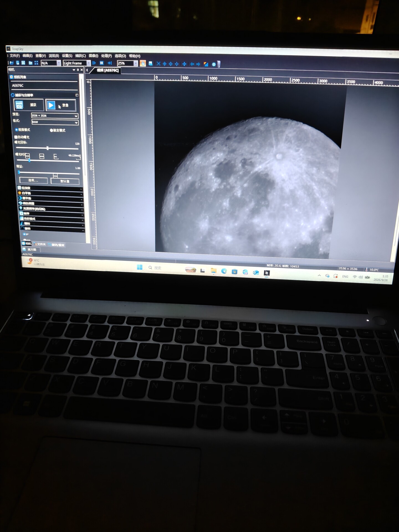
Task: Click the right arrow toolbar icon
Action: (x=198, y=64)
